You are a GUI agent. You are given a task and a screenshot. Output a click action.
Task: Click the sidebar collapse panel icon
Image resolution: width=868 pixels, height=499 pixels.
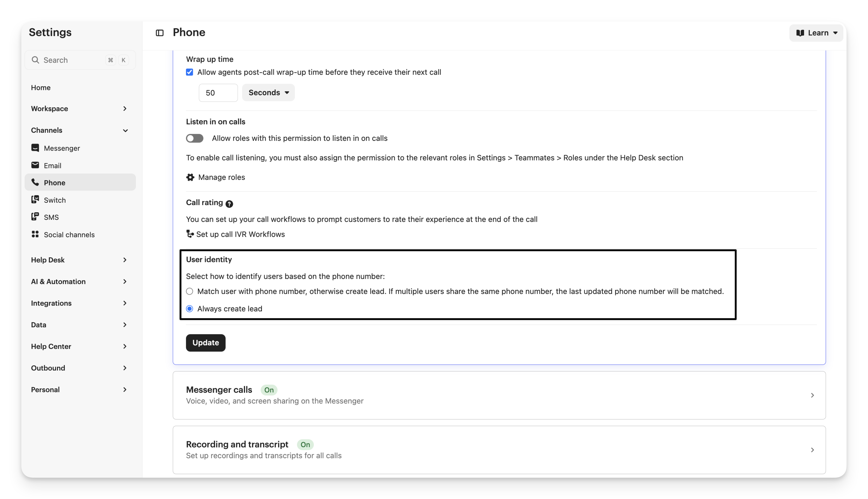[160, 33]
